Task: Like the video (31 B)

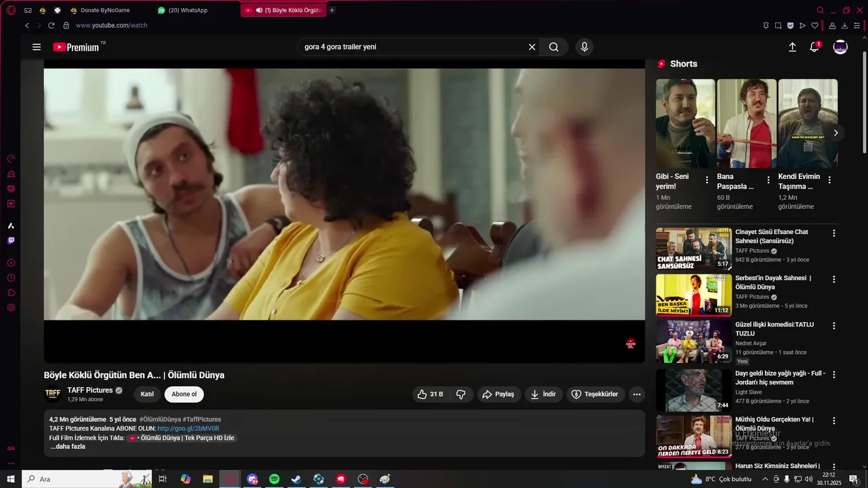Action: click(x=431, y=394)
